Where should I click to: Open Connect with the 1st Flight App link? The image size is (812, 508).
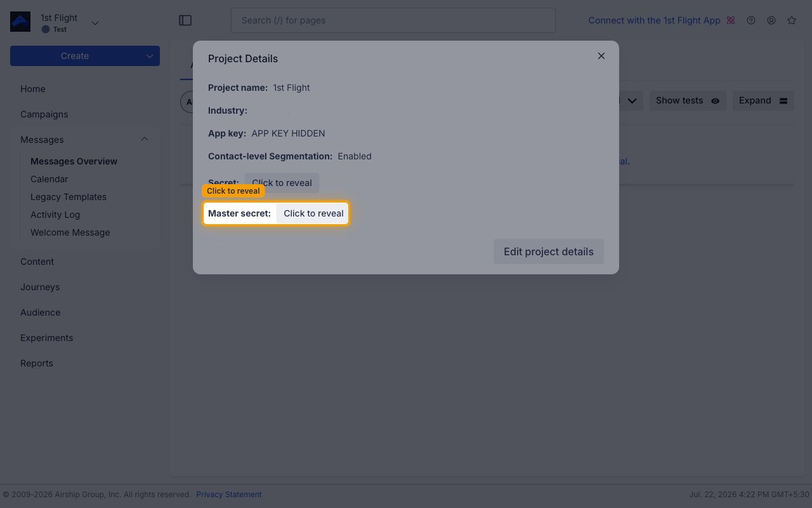tap(654, 20)
